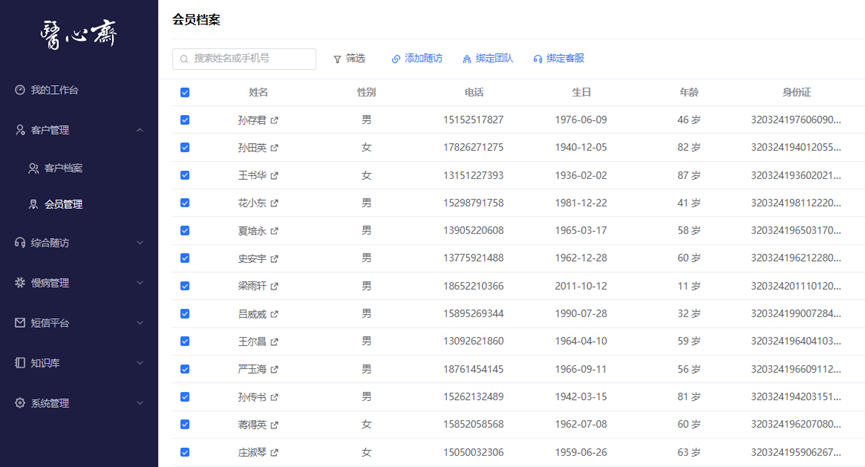Uncheck the row for 梁雨轩
This screenshot has height=467, width=865.
click(185, 286)
